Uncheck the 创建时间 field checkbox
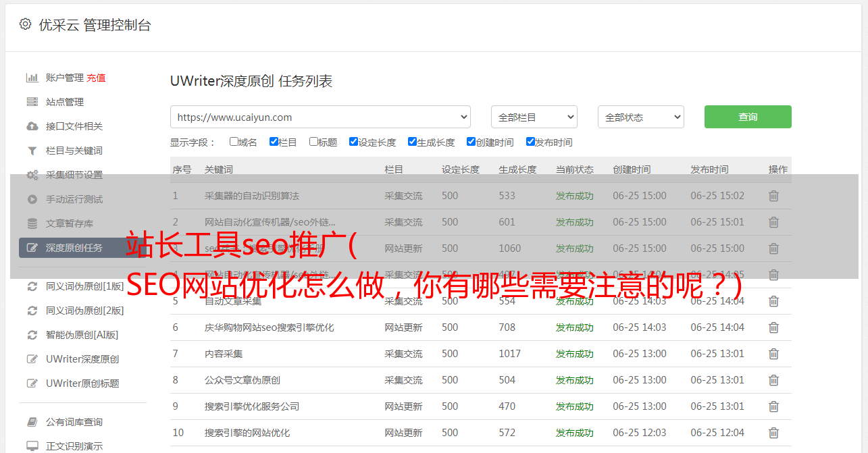 tap(471, 142)
